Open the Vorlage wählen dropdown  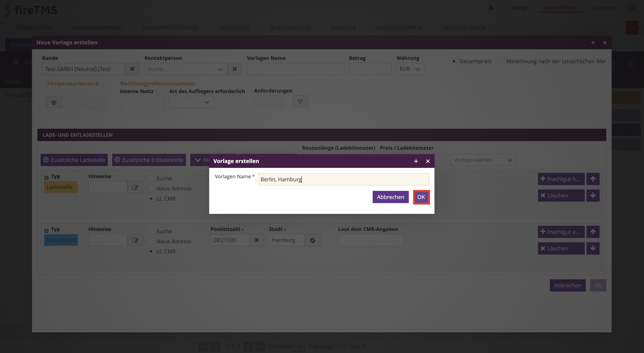pyautogui.click(x=484, y=160)
